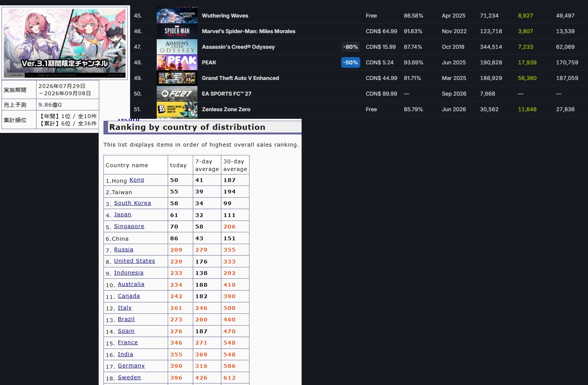Open the Sweden country link
588x385 pixels.
pyautogui.click(x=129, y=377)
